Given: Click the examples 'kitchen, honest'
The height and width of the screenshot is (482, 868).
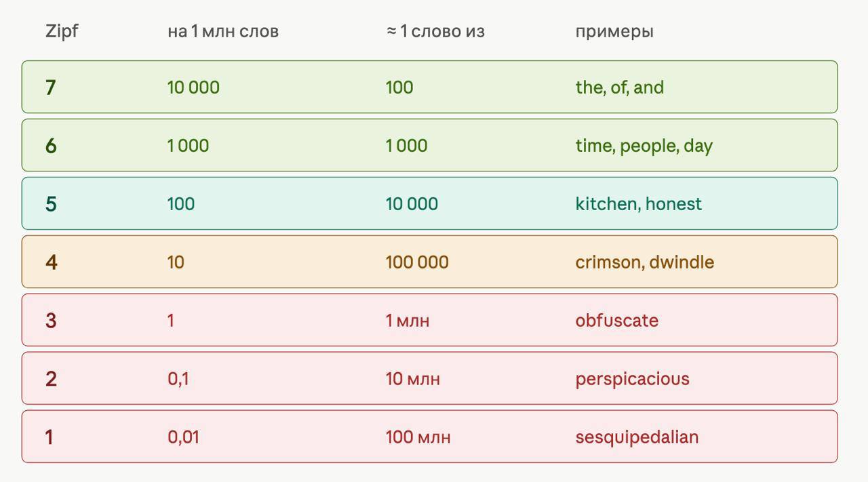Looking at the screenshot, I should click(x=639, y=204).
